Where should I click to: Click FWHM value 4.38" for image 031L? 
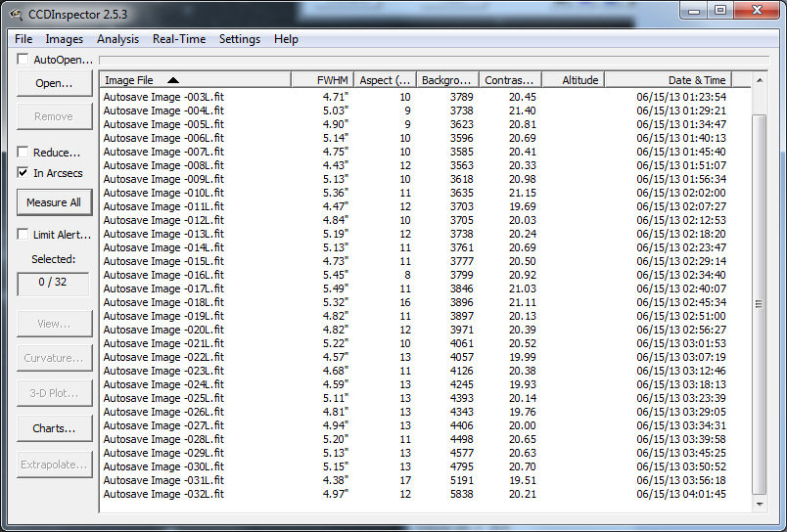pyautogui.click(x=336, y=480)
